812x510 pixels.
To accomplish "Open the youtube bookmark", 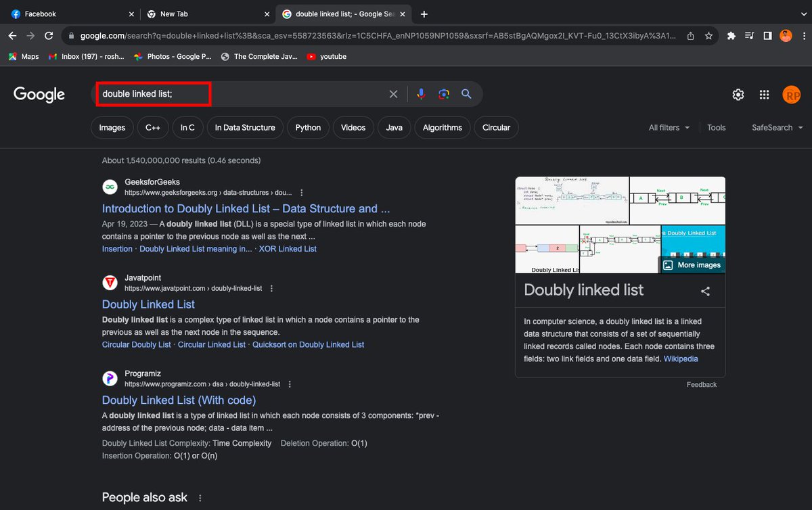I will coord(327,57).
